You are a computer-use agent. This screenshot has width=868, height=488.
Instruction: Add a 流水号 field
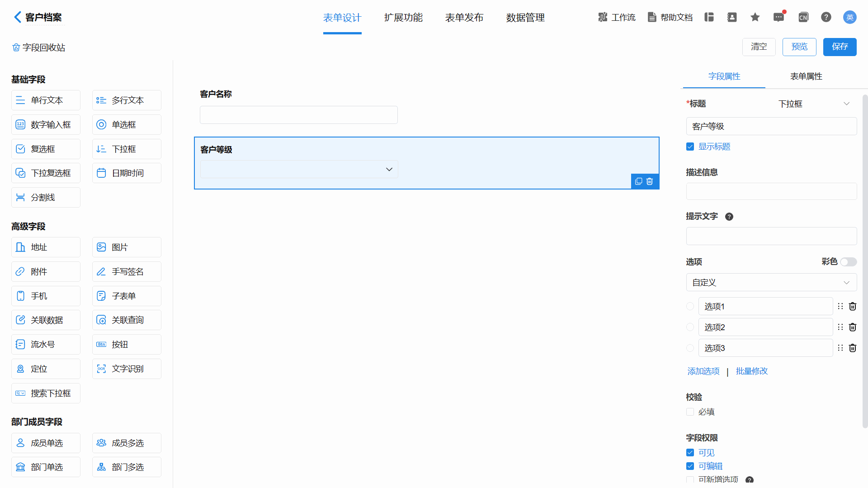click(x=46, y=344)
